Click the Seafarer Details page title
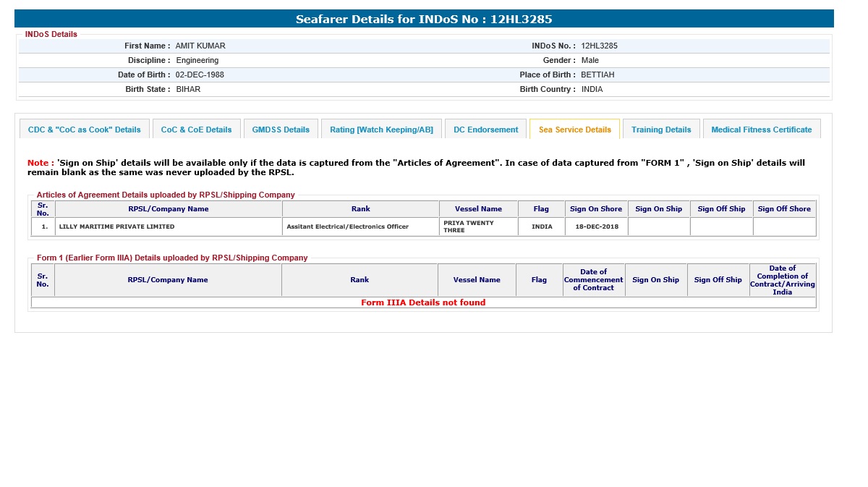Image resolution: width=868 pixels, height=487 pixels. 424,19
